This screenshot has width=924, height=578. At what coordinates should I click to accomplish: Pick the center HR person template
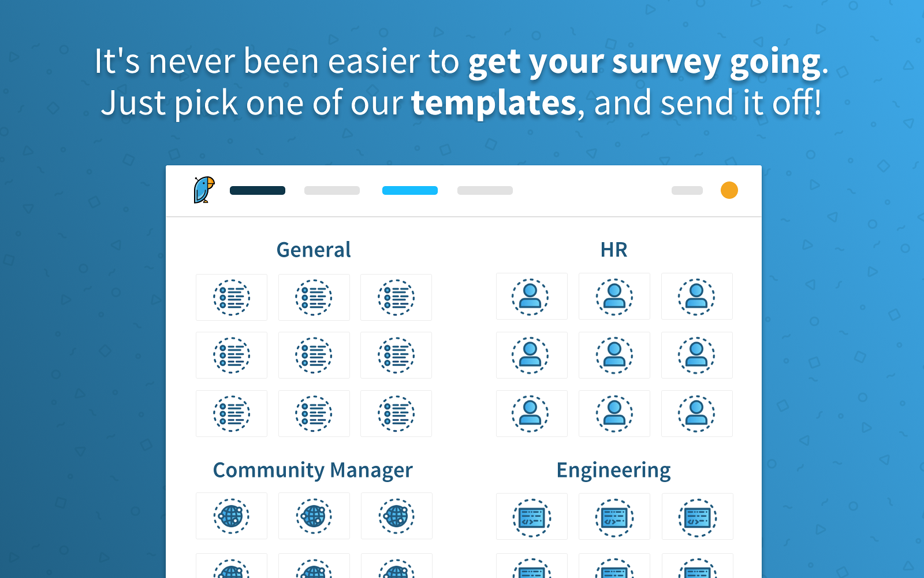click(x=614, y=355)
